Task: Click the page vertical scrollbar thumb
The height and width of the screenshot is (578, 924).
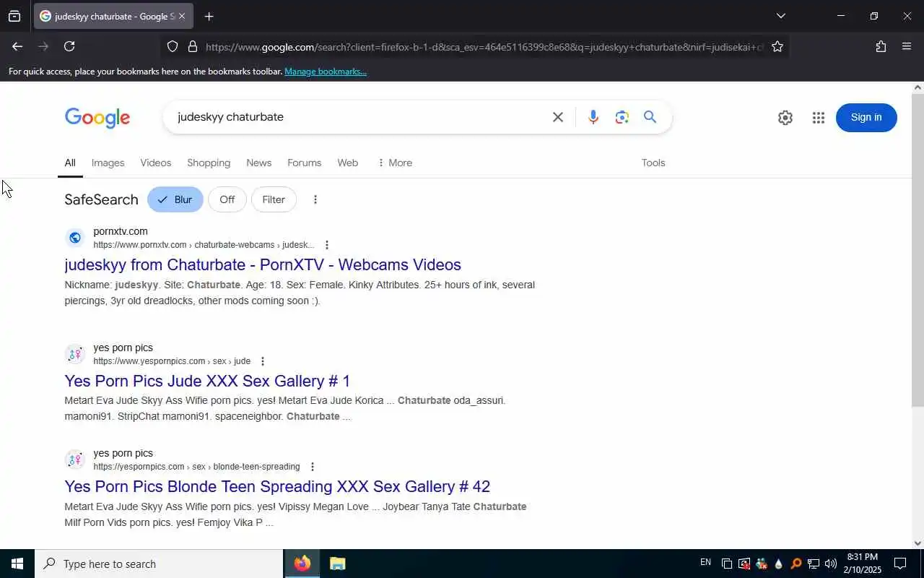Action: tap(918, 250)
